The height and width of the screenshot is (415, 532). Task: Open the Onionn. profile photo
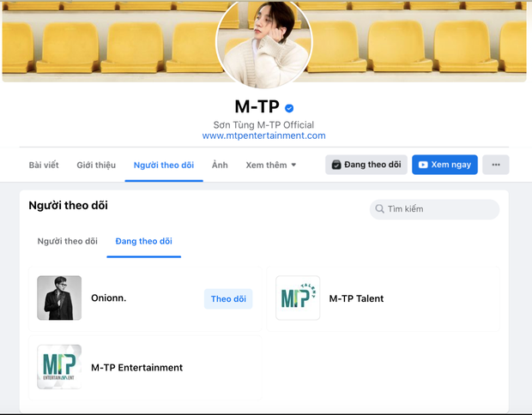coord(59,298)
